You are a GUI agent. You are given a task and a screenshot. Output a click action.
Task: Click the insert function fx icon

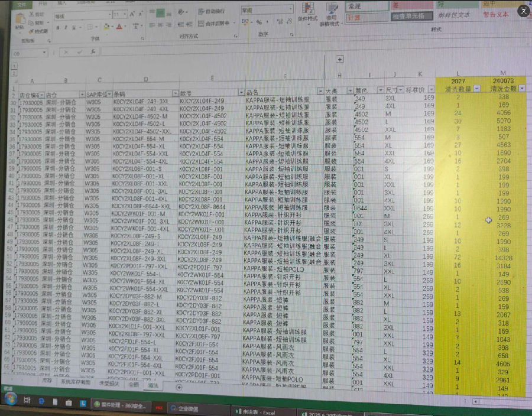coord(93,52)
